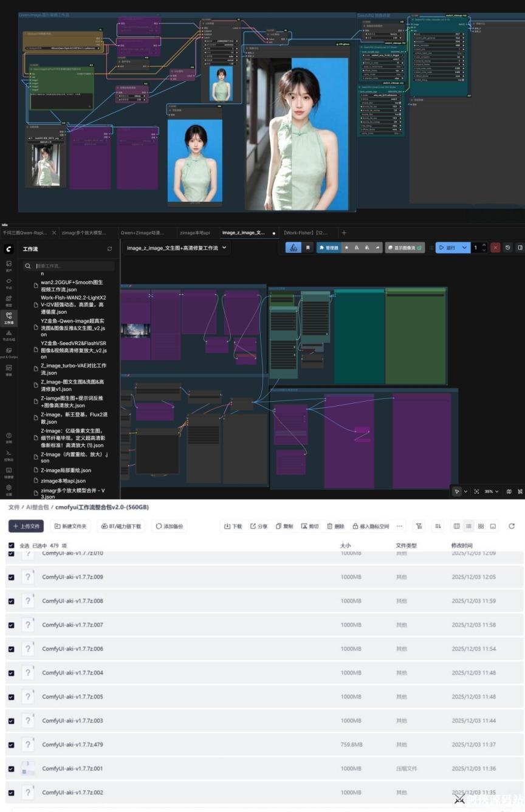
Task: Click the share (分享) button
Action: [259, 526]
